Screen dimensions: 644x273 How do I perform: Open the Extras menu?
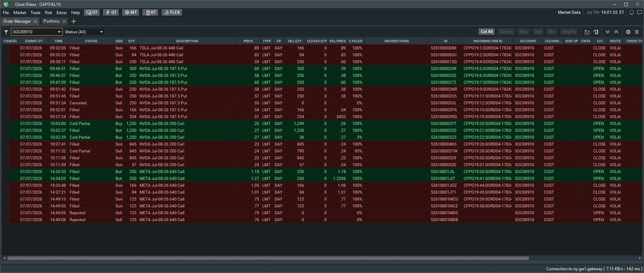click(x=62, y=12)
